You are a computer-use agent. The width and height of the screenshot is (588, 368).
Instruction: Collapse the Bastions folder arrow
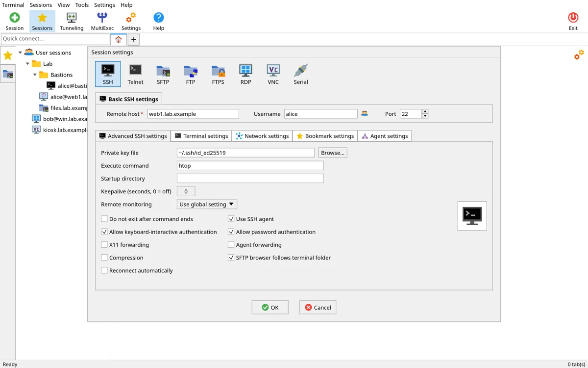(35, 75)
